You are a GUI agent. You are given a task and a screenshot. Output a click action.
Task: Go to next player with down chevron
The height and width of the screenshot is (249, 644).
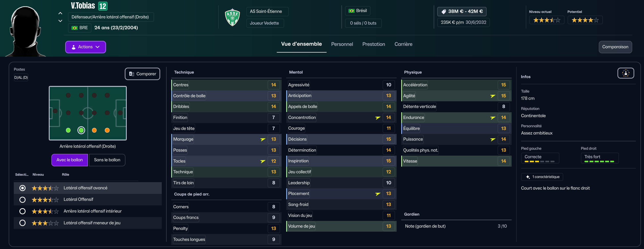(60, 21)
